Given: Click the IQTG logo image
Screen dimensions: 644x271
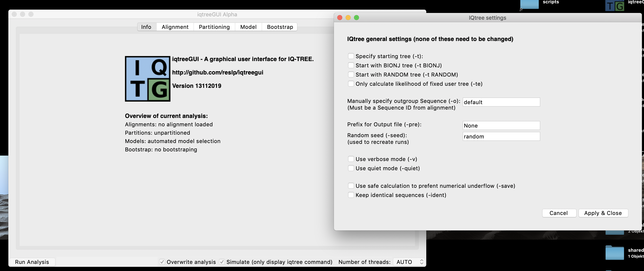Looking at the screenshot, I should pyautogui.click(x=148, y=79).
